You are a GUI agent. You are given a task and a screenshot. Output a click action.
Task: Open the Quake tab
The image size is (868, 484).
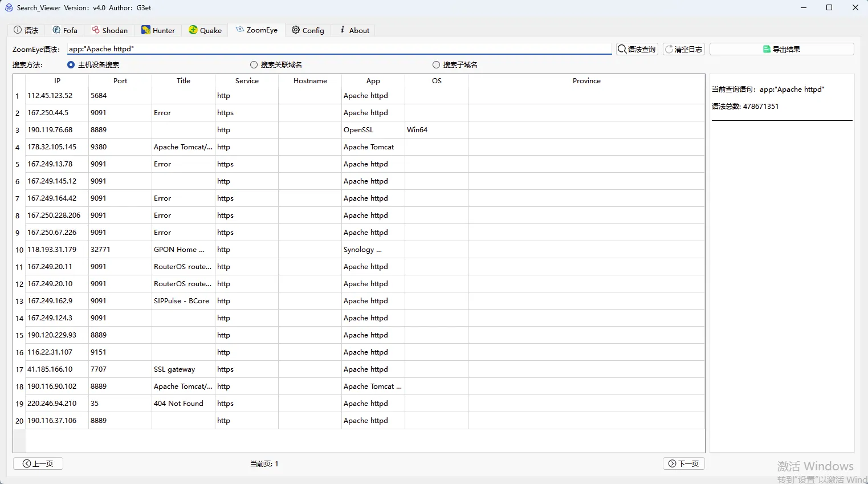click(205, 30)
